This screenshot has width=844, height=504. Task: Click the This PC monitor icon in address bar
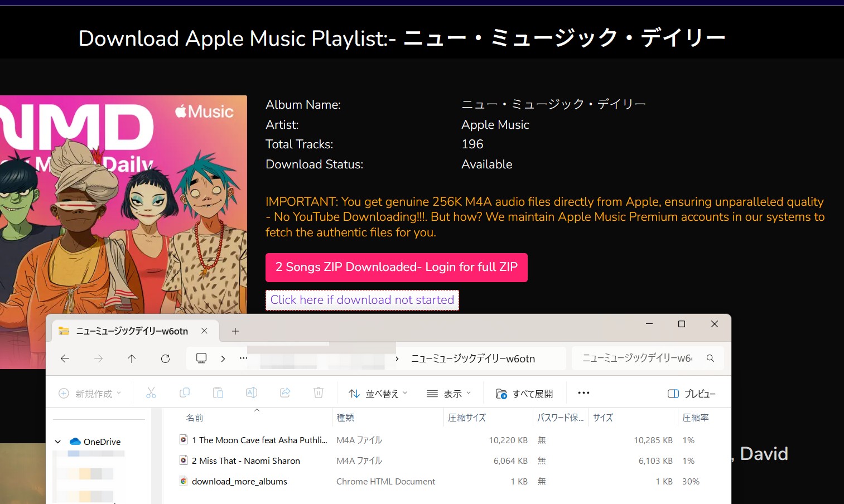(x=201, y=358)
